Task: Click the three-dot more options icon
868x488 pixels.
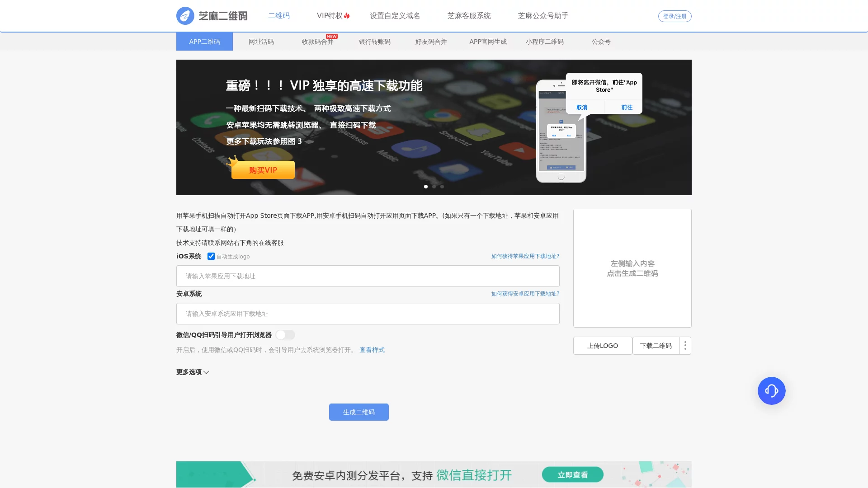Action: tap(685, 346)
